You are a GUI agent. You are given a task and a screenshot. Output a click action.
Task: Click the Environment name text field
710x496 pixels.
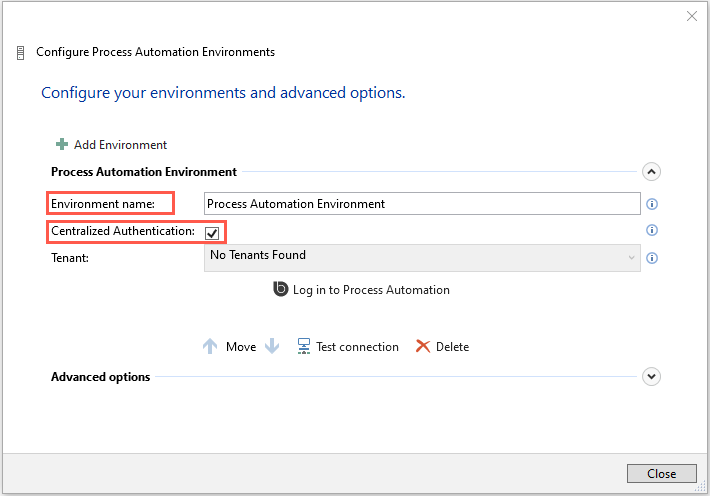[x=421, y=204]
